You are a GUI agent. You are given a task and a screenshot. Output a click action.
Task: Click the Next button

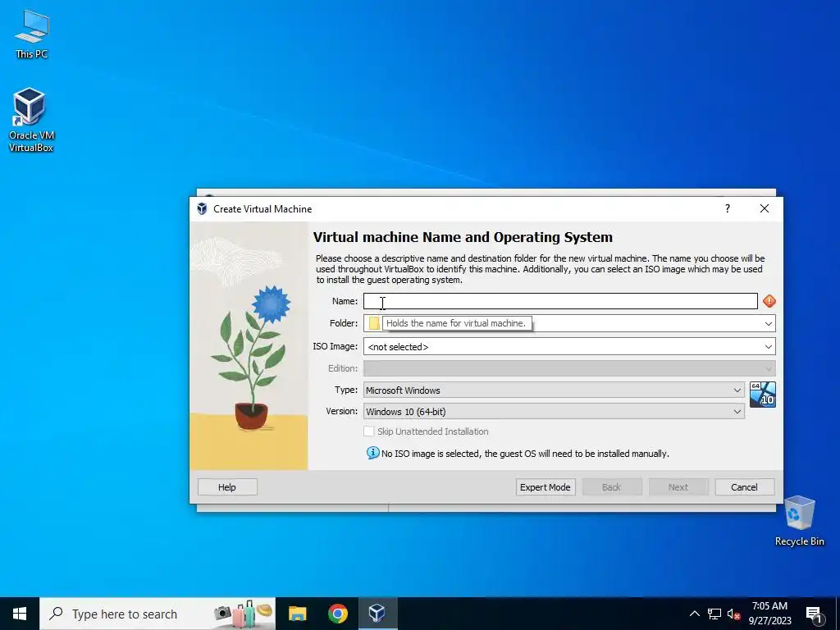(678, 487)
